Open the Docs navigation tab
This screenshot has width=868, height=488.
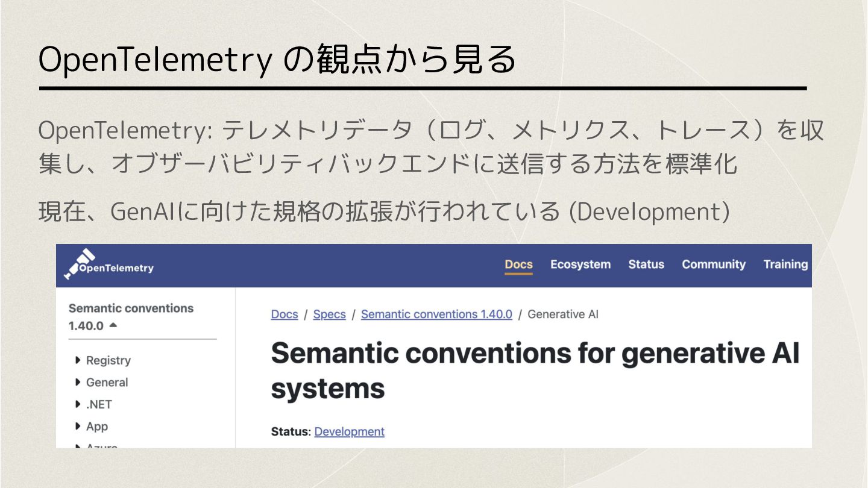point(518,264)
